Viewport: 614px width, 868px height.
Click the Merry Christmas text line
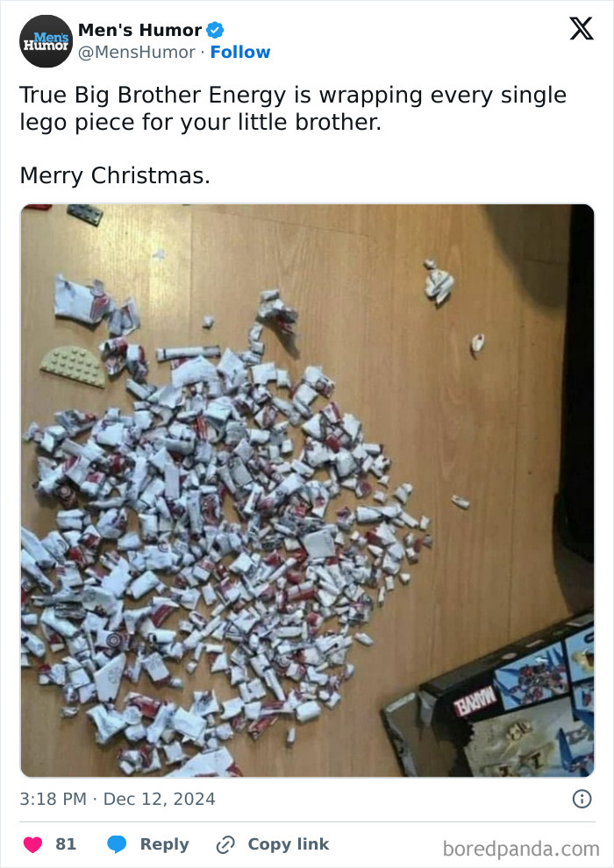point(115,175)
